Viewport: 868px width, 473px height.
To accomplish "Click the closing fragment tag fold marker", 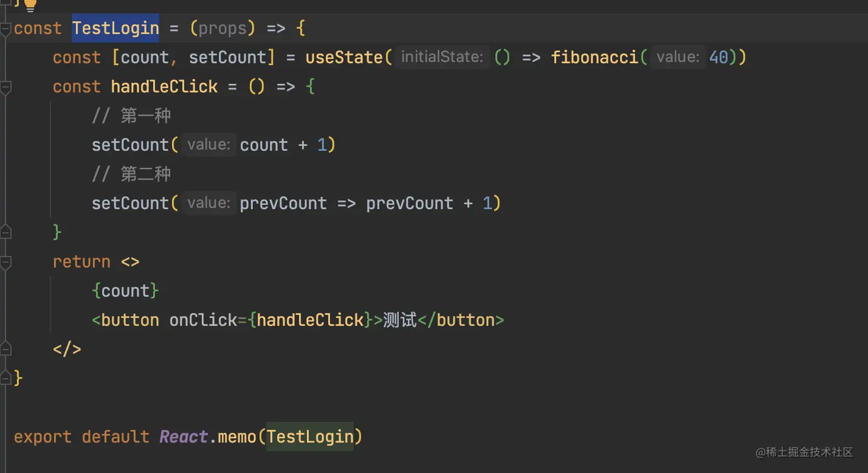I will pos(5,349).
